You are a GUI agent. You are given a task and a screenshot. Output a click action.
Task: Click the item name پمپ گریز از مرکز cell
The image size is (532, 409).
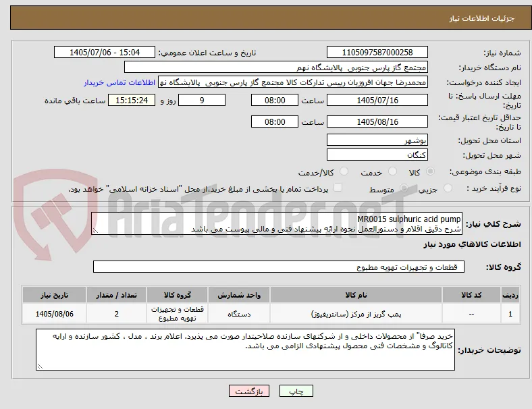[x=356, y=314]
